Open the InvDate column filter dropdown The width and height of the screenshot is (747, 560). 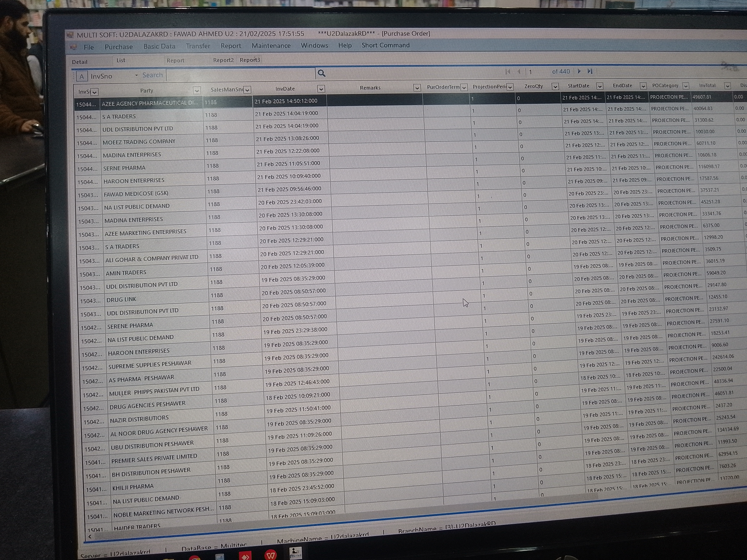321,88
